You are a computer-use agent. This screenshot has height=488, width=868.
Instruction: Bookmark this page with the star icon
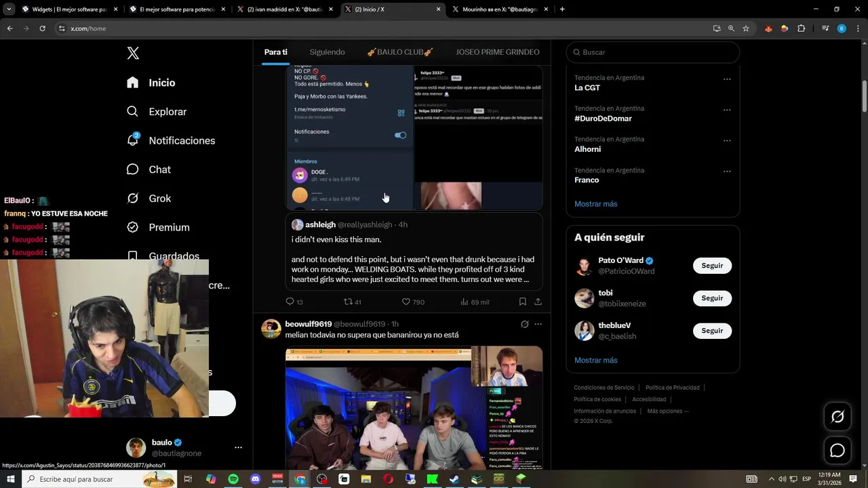pyautogui.click(x=746, y=28)
